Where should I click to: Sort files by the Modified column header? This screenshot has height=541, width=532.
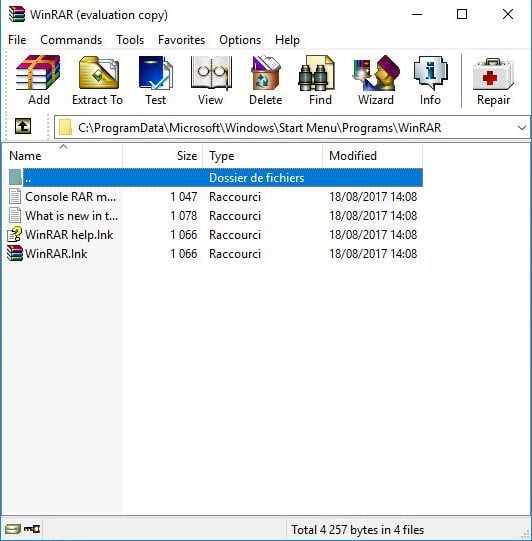(373, 156)
